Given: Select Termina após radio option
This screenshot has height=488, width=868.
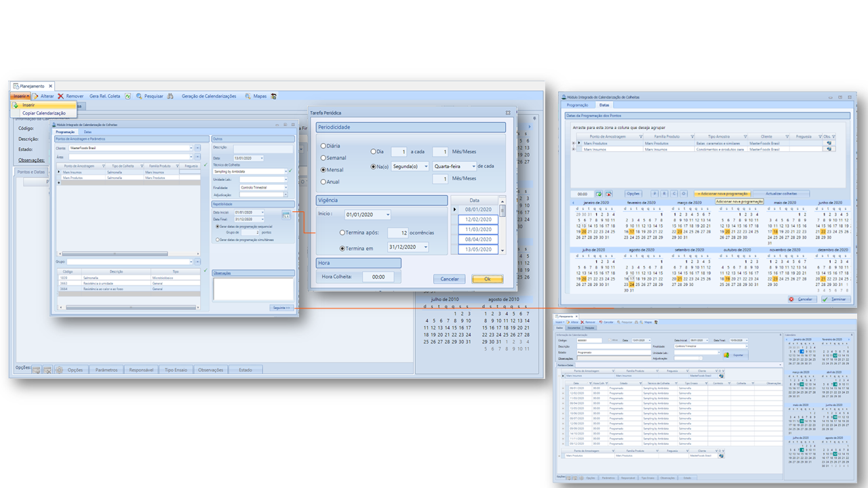Looking at the screenshot, I should (343, 233).
